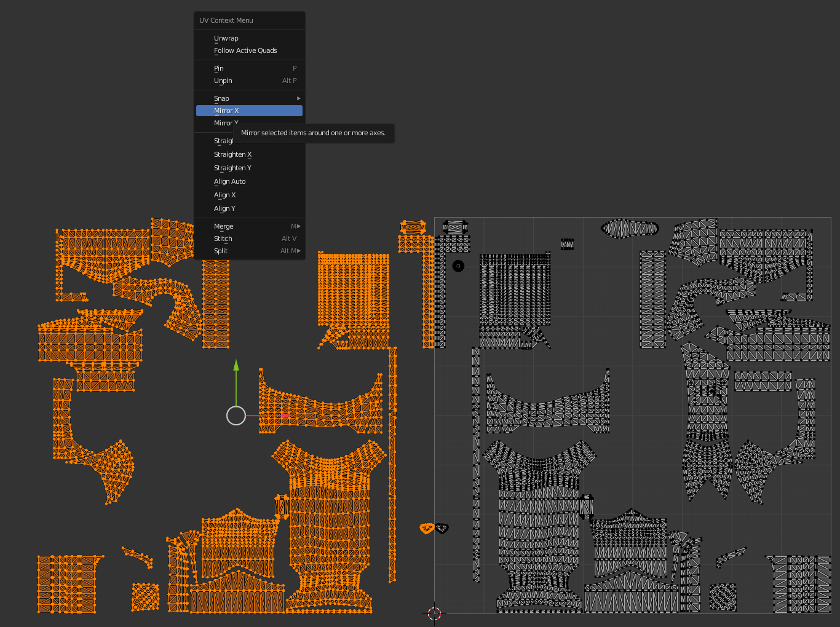Screen dimensions: 840x627
Task: Click Align Y in the menu
Action: (x=249, y=208)
